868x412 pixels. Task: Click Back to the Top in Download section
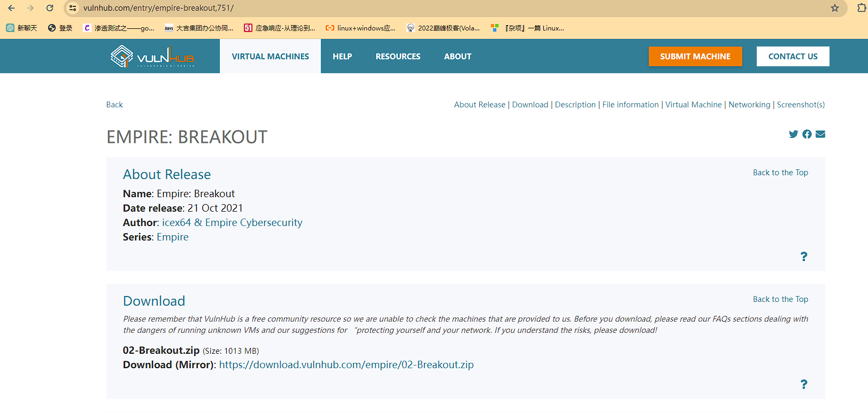click(x=780, y=299)
